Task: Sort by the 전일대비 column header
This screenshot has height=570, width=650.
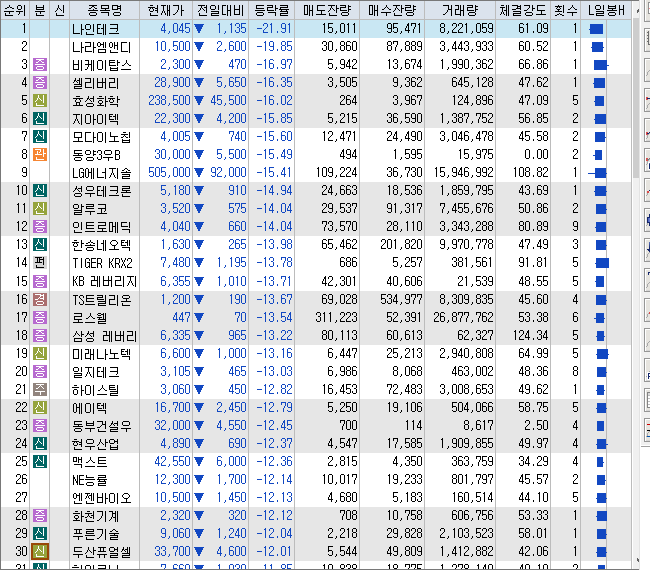Action: pos(221,10)
